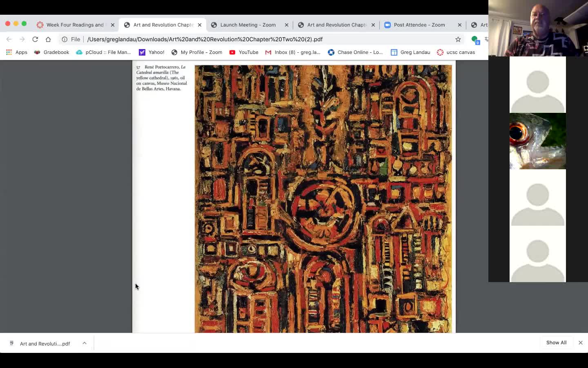Click Show All downloads button
The width and height of the screenshot is (588, 368).
click(556, 343)
